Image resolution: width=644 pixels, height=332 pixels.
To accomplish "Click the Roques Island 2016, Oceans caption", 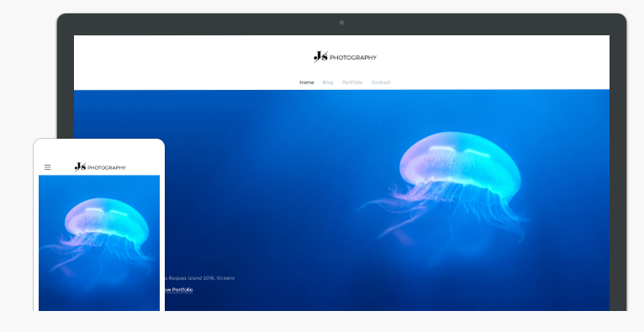I will (199, 278).
